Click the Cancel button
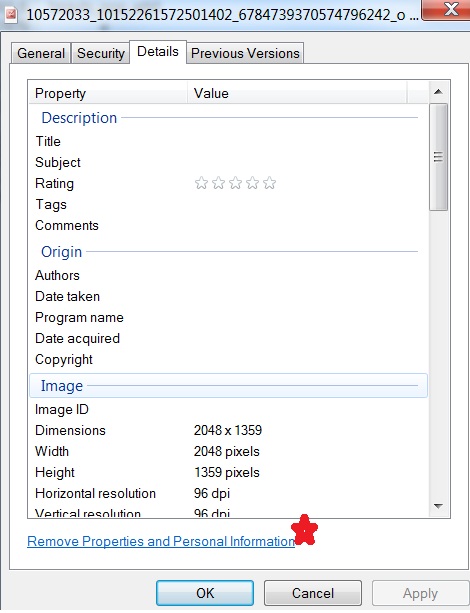The image size is (470, 613). click(312, 593)
